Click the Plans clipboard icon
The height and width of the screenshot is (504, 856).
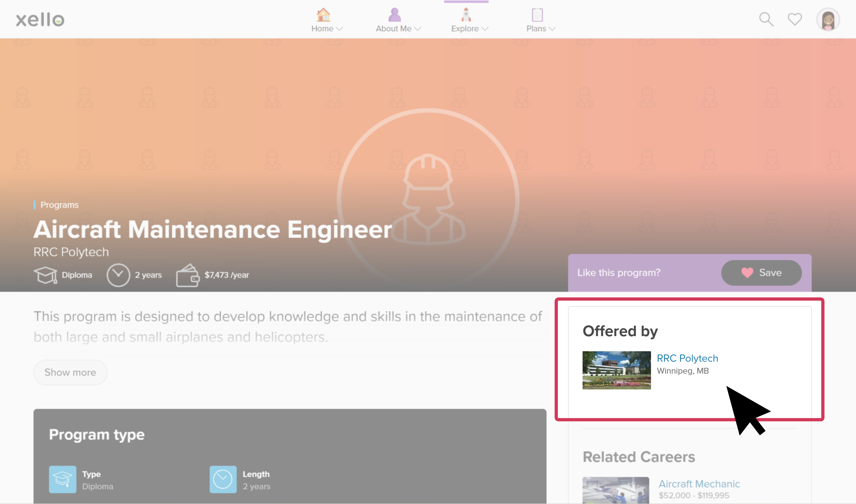pos(537,15)
